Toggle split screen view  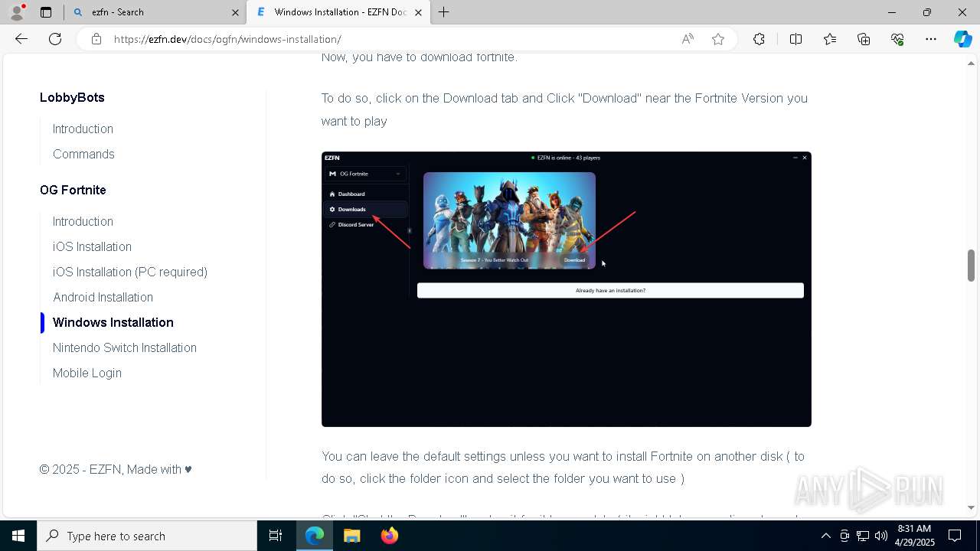[795, 39]
